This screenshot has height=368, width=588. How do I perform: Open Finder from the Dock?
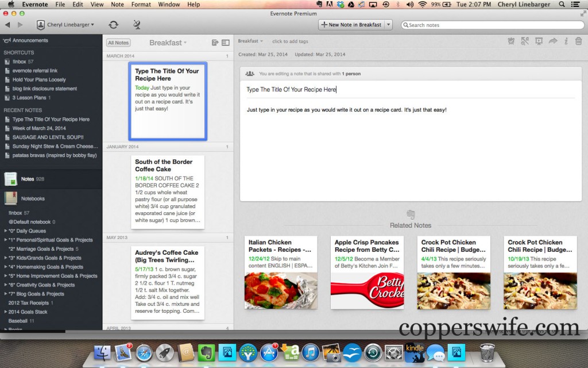coord(102,353)
